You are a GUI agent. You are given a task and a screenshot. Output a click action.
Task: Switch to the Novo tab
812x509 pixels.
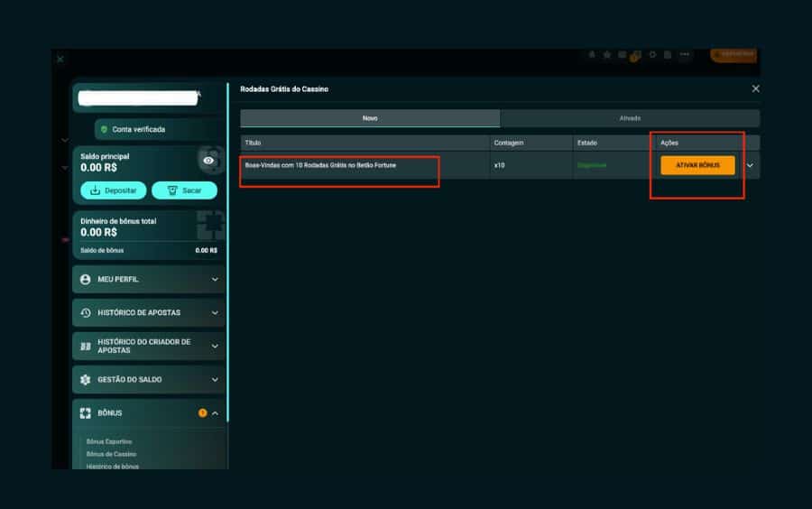(x=370, y=118)
